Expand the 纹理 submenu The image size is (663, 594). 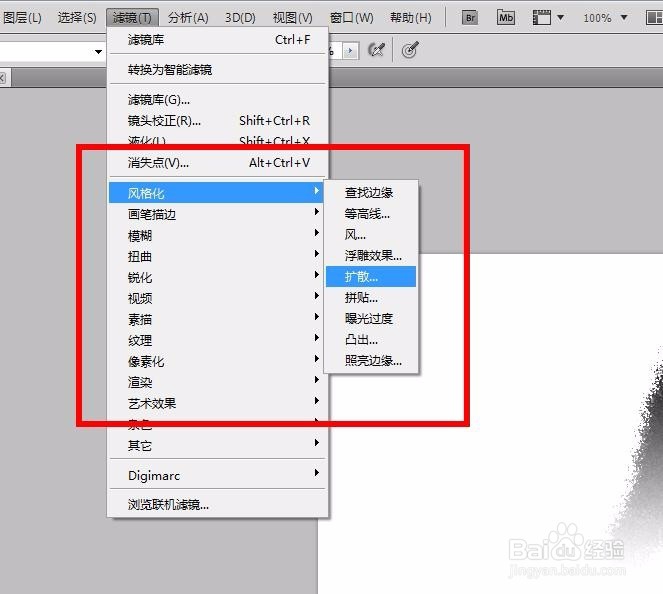click(218, 340)
